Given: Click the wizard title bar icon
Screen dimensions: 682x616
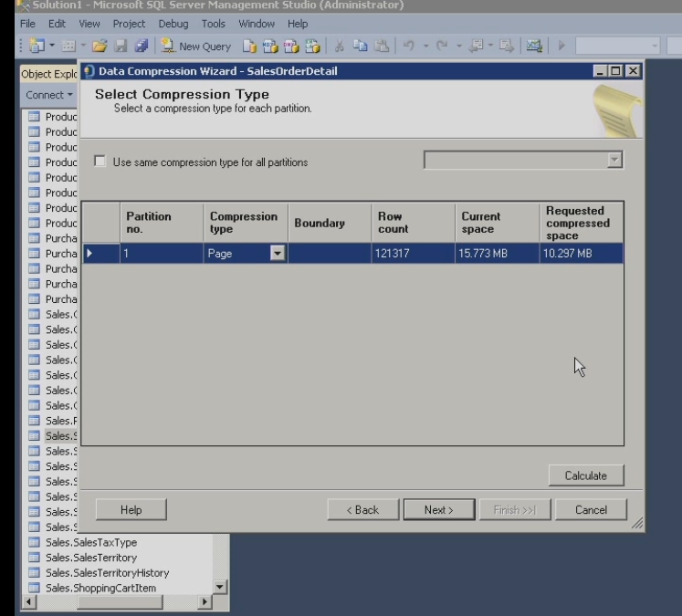Looking at the screenshot, I should click(x=89, y=71).
